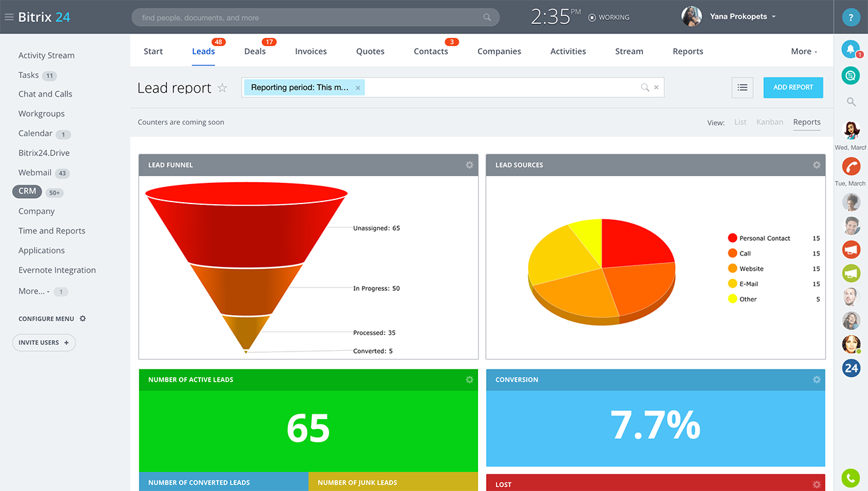The image size is (868, 491).
Task: Click the green phone call icon
Action: (851, 478)
